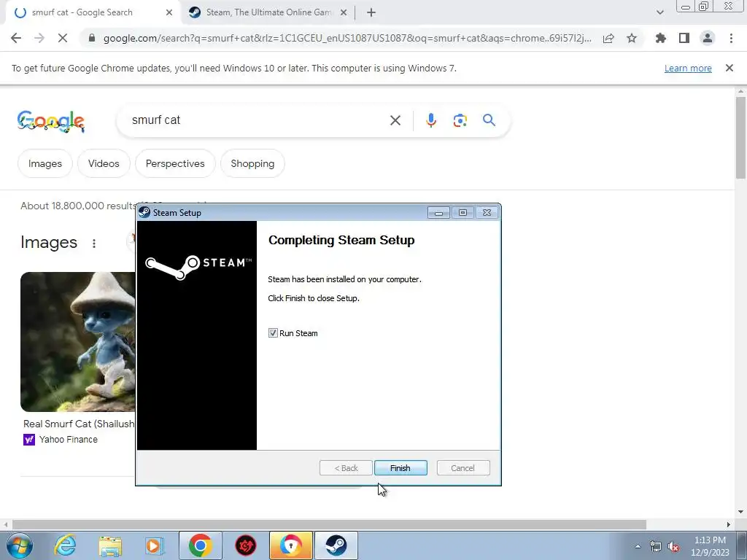Switch to the Steam Ultimate Online Game tab

(268, 12)
